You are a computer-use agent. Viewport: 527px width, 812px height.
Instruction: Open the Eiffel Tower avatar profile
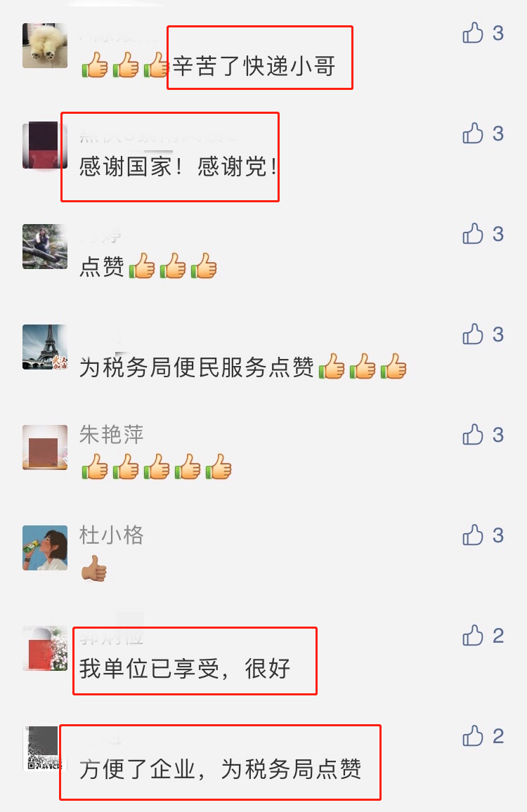[x=45, y=347]
